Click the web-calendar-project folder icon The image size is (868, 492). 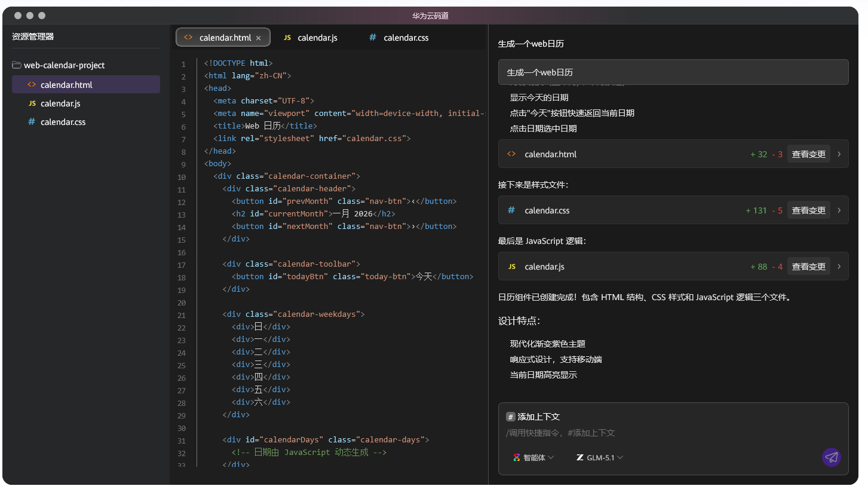click(17, 65)
